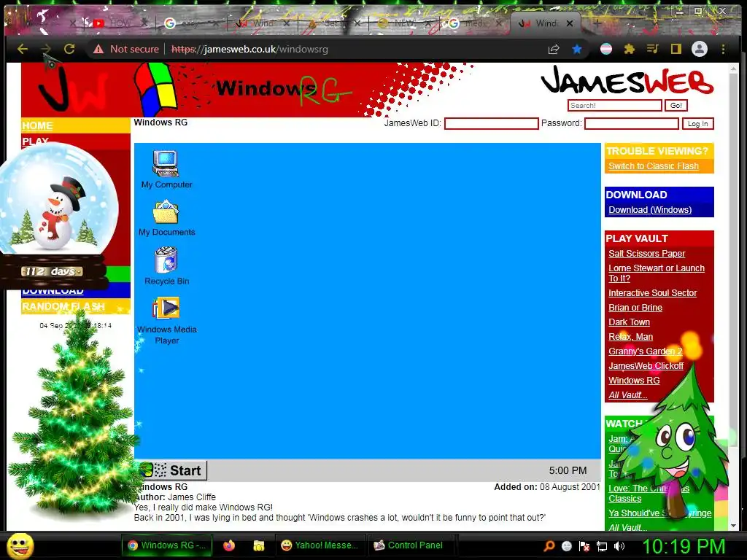Click the flag with red X tray icon
Viewport: 747px width, 560px height.
click(584, 546)
